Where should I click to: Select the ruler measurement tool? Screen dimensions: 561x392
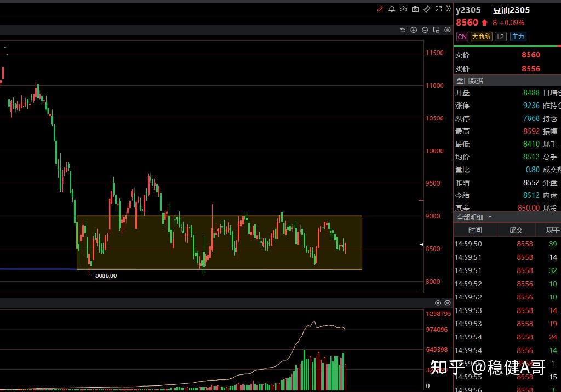(427, 9)
